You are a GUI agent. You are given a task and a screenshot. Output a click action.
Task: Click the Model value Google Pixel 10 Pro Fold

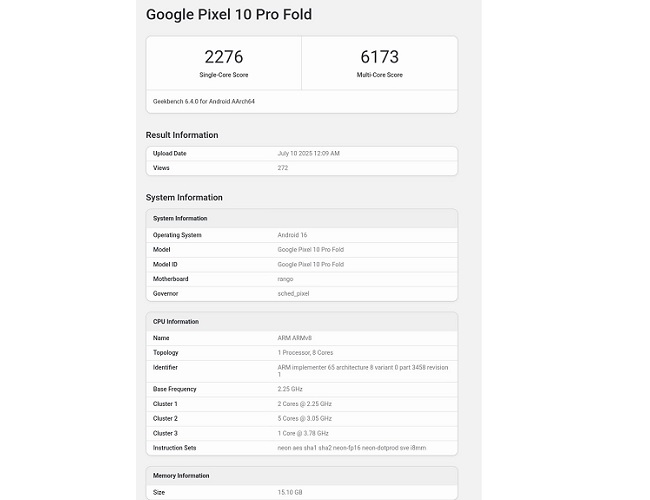[310, 250]
